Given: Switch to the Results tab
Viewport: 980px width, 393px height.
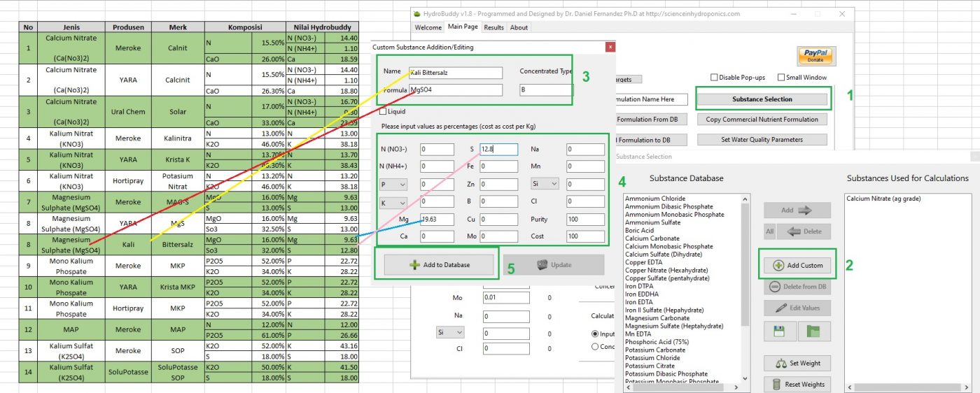Looking at the screenshot, I should pyautogui.click(x=493, y=27).
